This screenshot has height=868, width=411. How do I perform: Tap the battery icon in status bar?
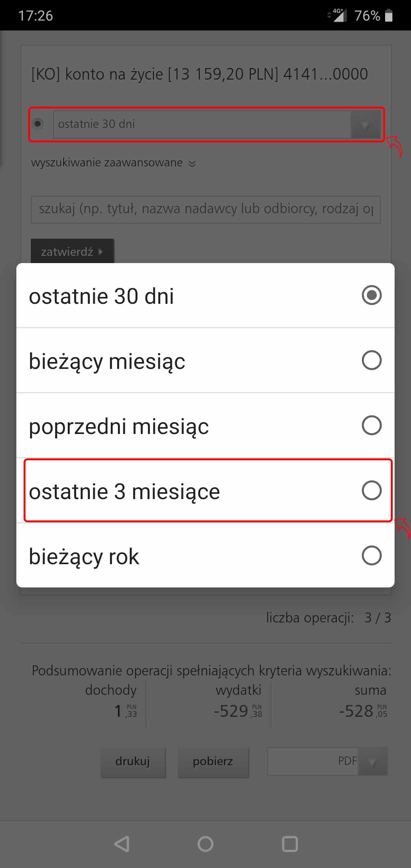coord(389,16)
